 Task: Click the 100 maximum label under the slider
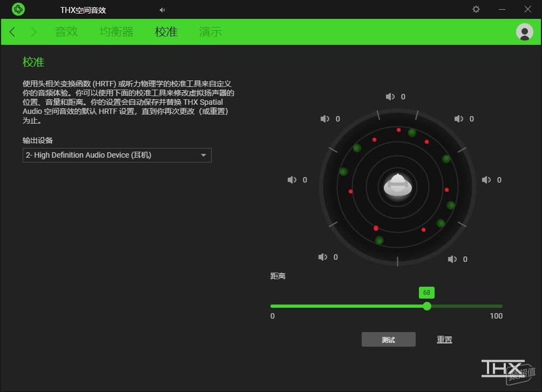point(496,316)
